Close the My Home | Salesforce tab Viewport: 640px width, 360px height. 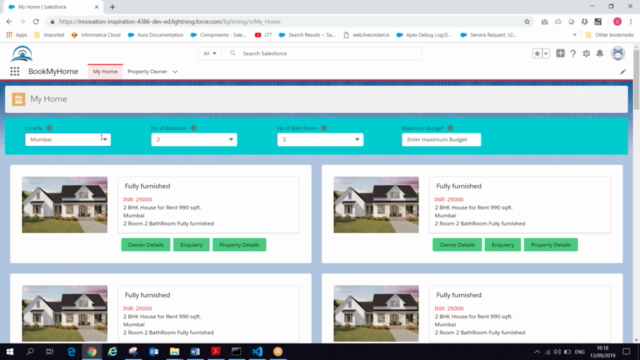(96, 7)
